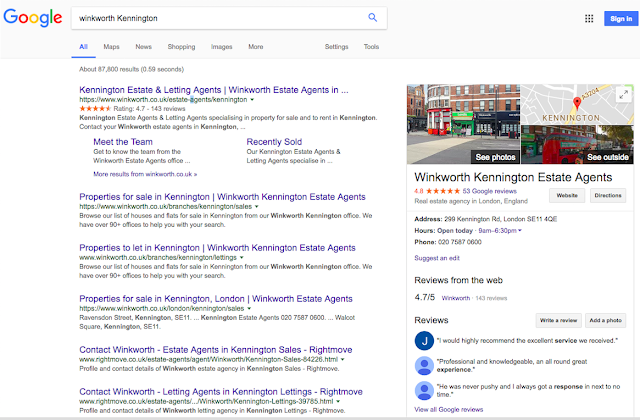Open 'Properties to let in Kennington' result
This screenshot has width=640, height=420.
(x=218, y=248)
